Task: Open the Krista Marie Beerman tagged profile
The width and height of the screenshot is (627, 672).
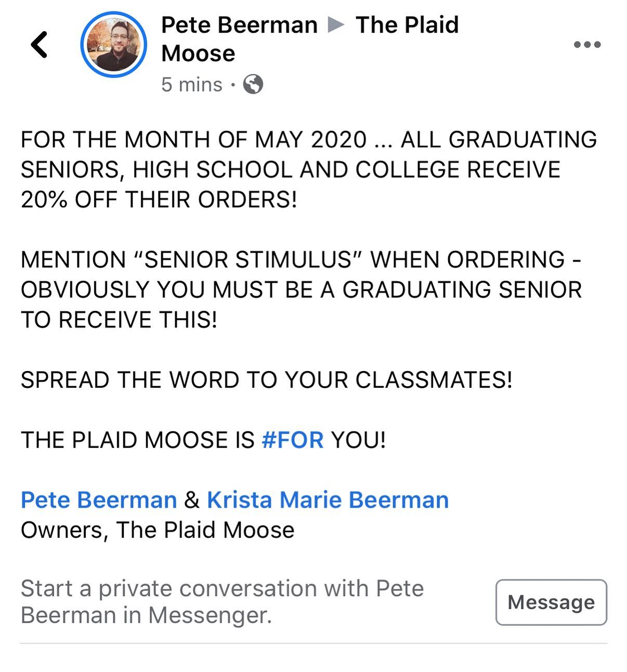Action: [x=328, y=500]
